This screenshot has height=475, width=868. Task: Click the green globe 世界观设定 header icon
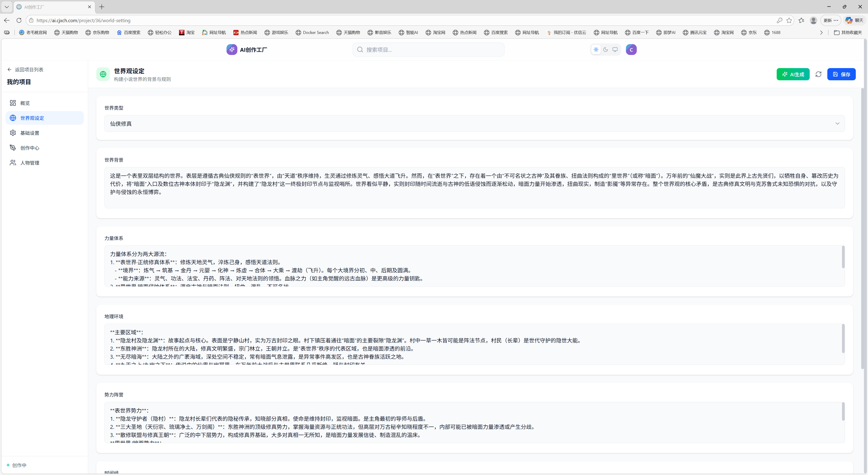(103, 74)
